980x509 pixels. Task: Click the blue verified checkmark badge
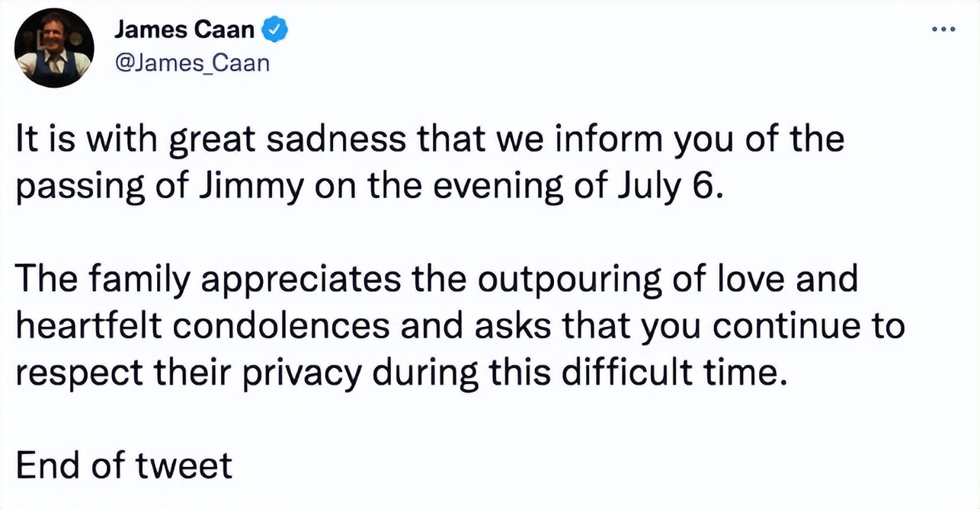click(274, 30)
